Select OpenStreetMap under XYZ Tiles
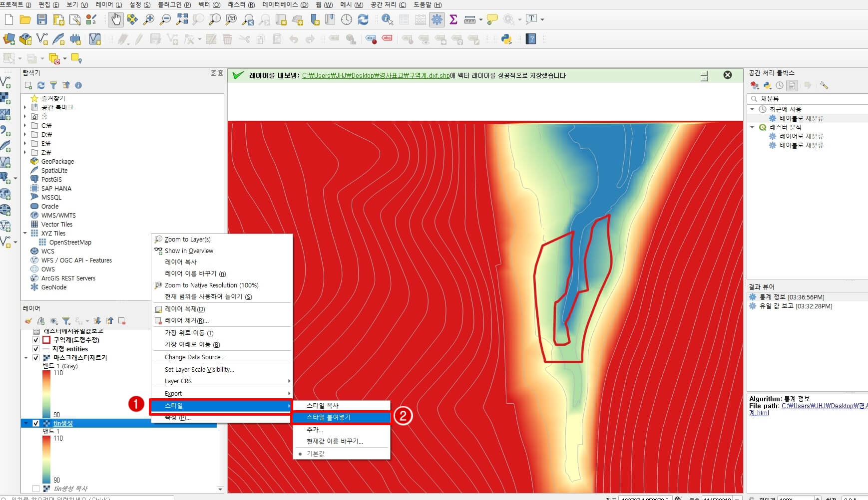Image resolution: width=868 pixels, height=500 pixels. pyautogui.click(x=70, y=242)
